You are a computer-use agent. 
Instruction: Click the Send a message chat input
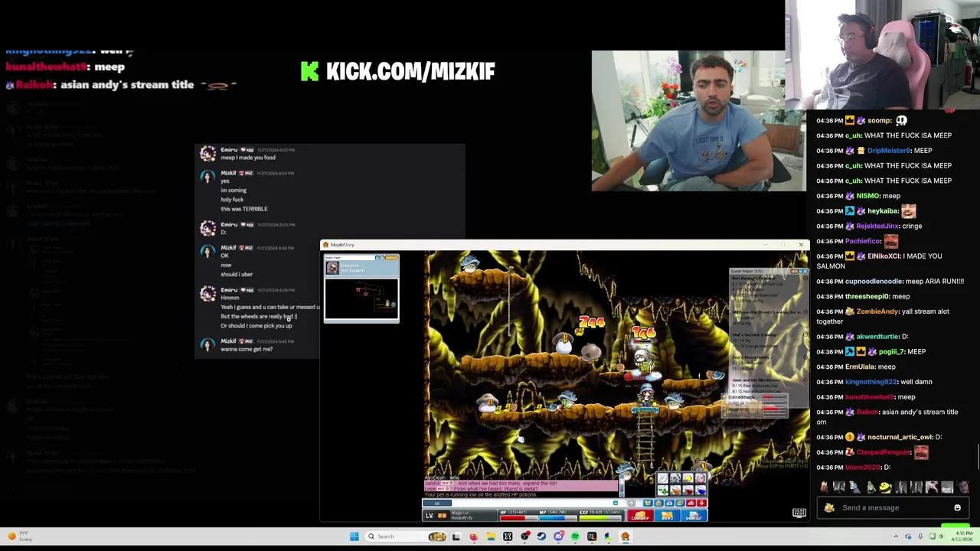coord(893,507)
